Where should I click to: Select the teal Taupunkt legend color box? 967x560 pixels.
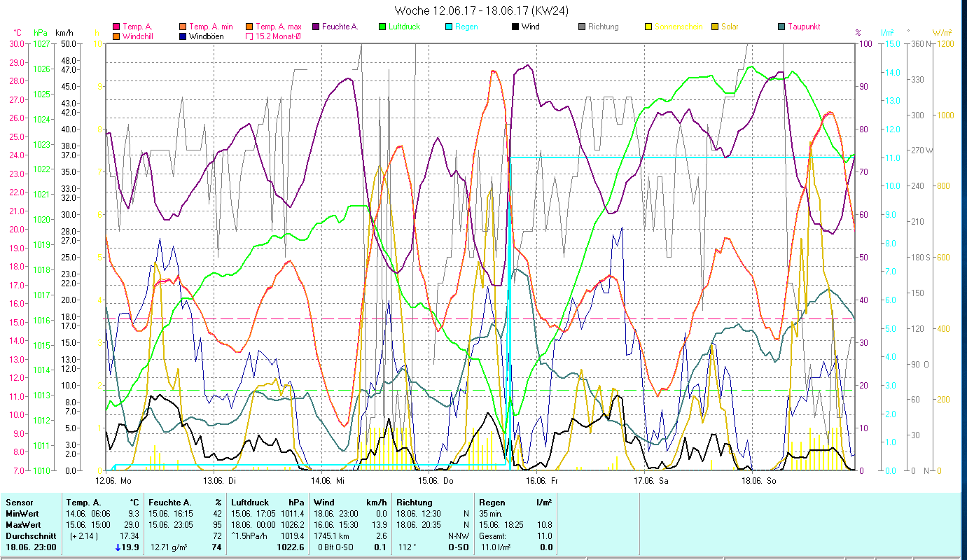pyautogui.click(x=781, y=27)
